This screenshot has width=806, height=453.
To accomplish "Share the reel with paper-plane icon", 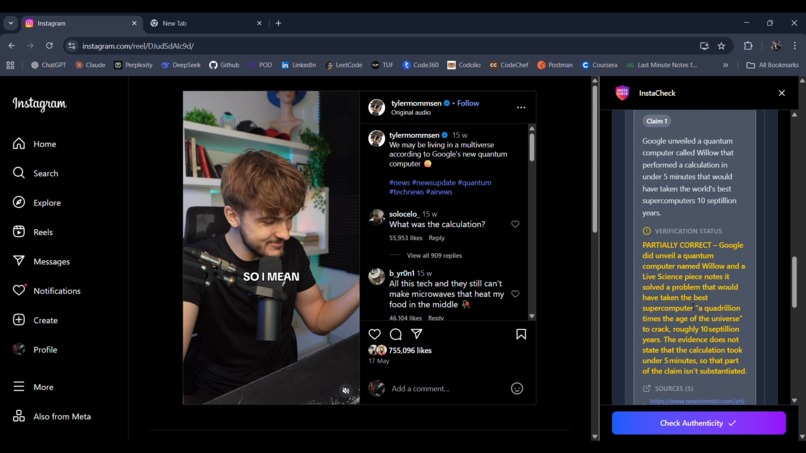I will 416,334.
